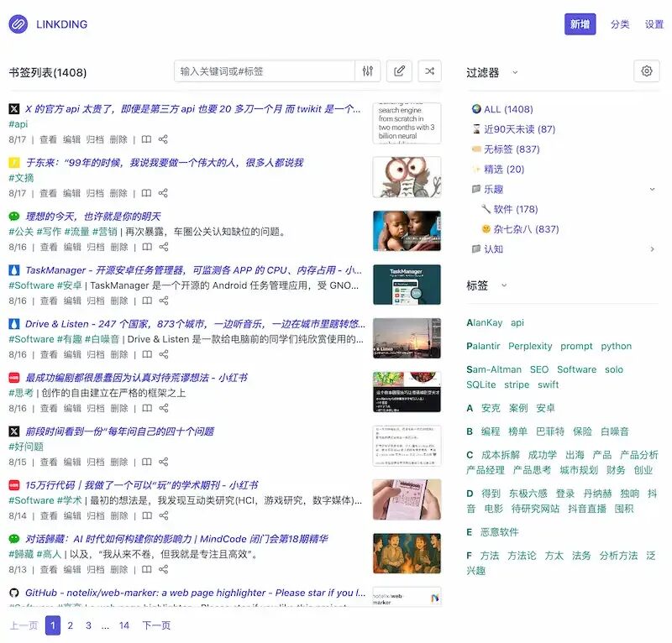The height and width of the screenshot is (643, 672).
Task: Open the TaskManager preview thumbnail
Action: [x=407, y=285]
